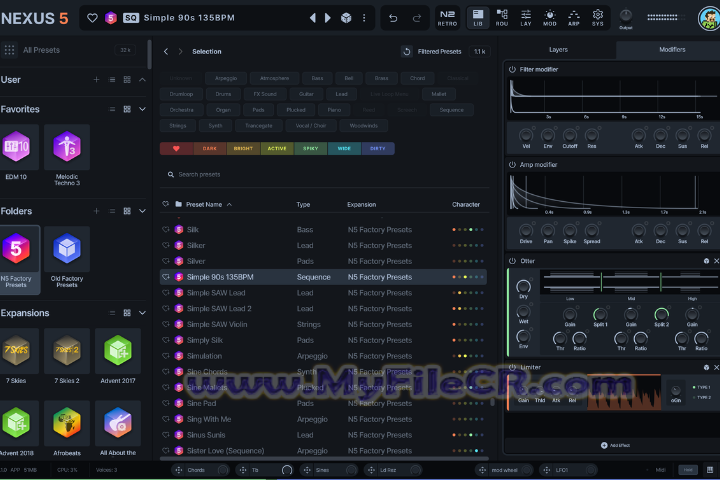Screen dimensions: 720x480
Task: Toggle the Otter effect power
Action: pyautogui.click(x=512, y=261)
